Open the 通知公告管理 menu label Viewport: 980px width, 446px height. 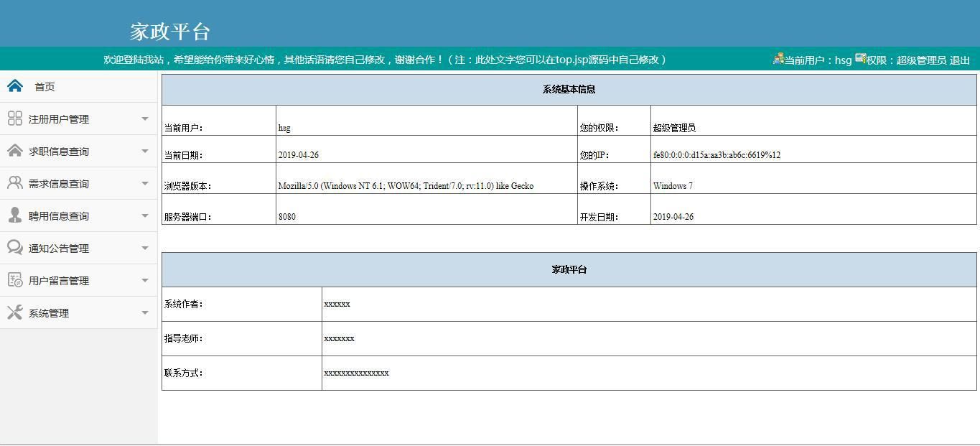[59, 248]
